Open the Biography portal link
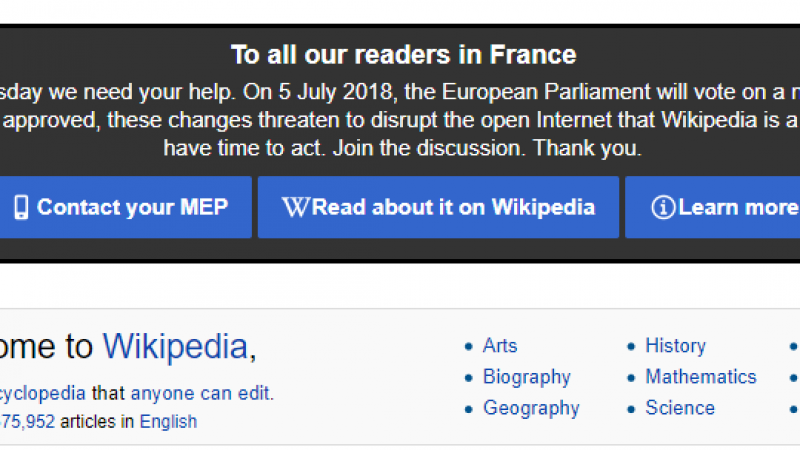The image size is (800, 450). click(x=526, y=377)
